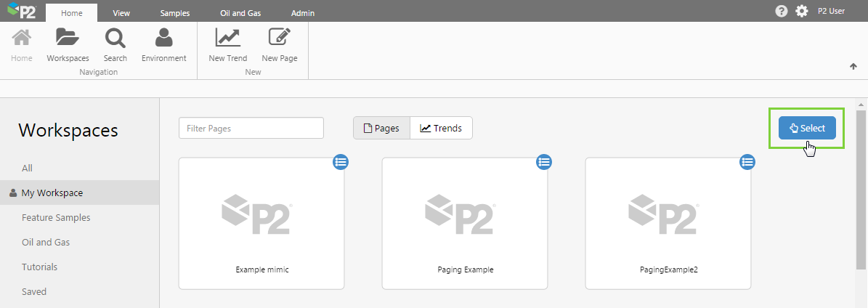Click the vertical scrollbar
The image size is (868, 308).
(x=861, y=189)
